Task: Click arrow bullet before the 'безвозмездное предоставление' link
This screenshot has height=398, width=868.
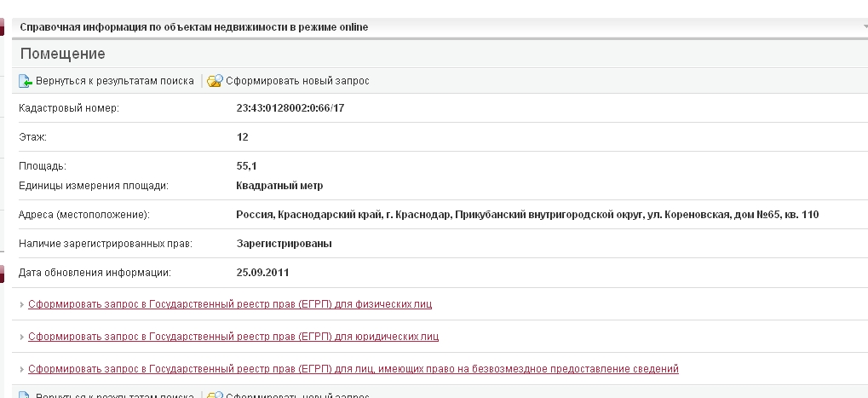Action: (x=22, y=369)
